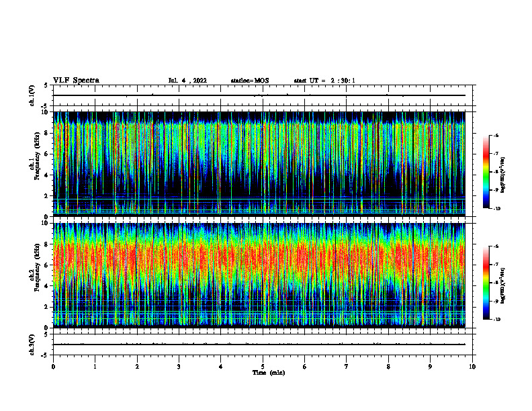
Task: Click time axis tick label "10"
Action: pyautogui.click(x=472, y=367)
